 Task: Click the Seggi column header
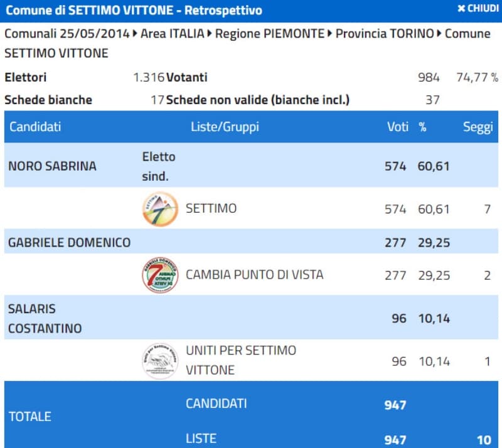coord(478,127)
